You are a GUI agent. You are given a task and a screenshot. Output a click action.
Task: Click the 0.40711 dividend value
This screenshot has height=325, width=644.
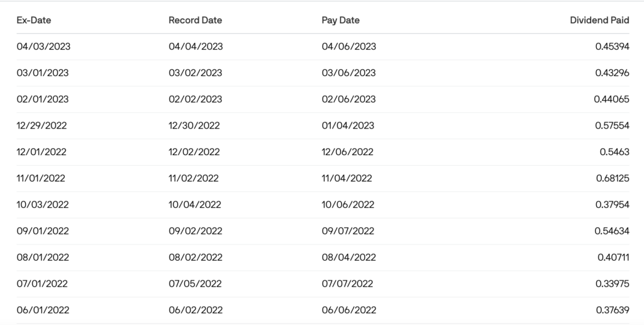click(x=613, y=258)
